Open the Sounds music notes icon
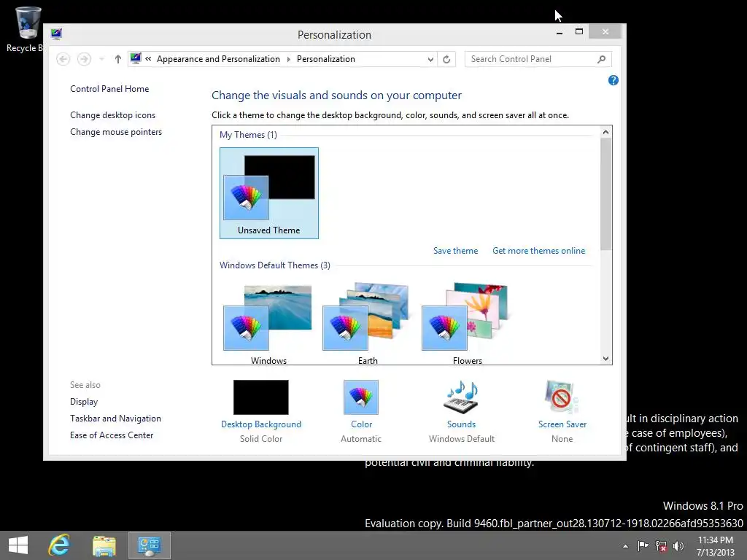 pyautogui.click(x=461, y=397)
